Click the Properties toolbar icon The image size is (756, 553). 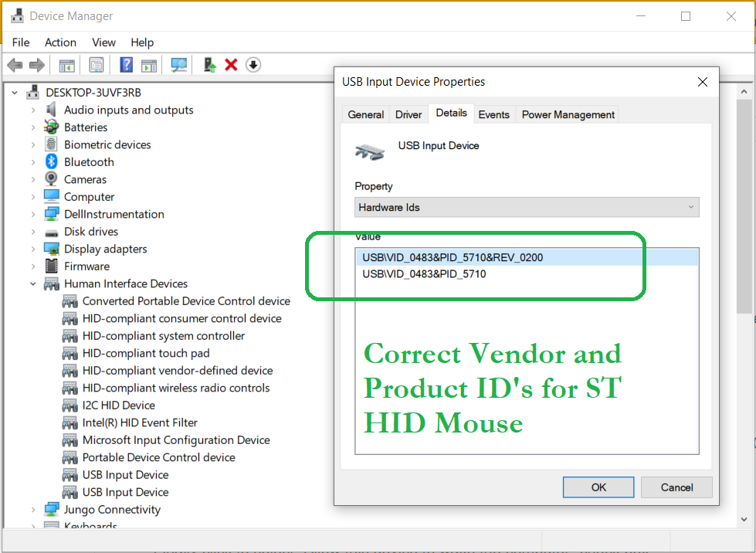(96, 65)
